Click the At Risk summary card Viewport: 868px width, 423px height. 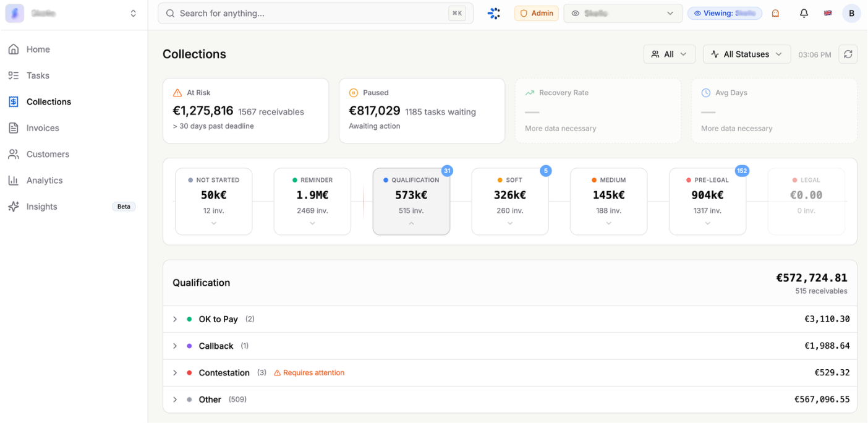click(x=245, y=111)
